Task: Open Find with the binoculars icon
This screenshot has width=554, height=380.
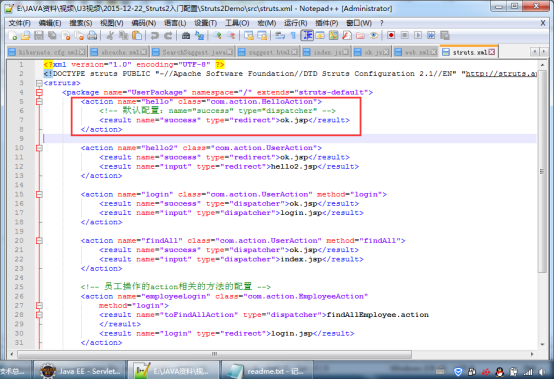Action: coord(185,35)
